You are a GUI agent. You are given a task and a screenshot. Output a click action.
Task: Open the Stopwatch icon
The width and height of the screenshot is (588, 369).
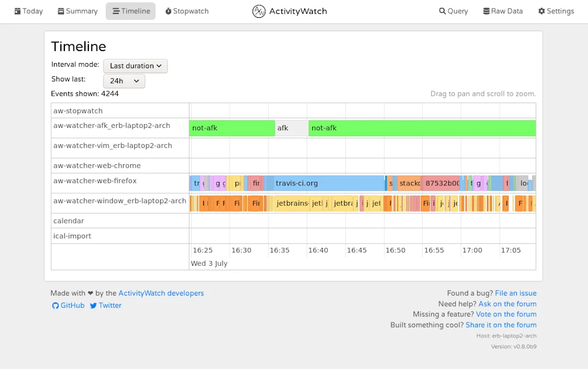click(168, 11)
